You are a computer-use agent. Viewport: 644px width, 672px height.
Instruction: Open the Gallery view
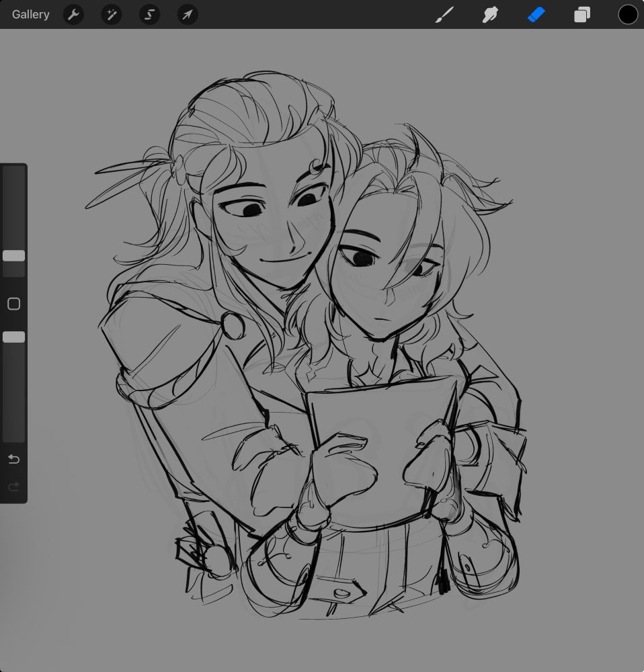[x=30, y=15]
